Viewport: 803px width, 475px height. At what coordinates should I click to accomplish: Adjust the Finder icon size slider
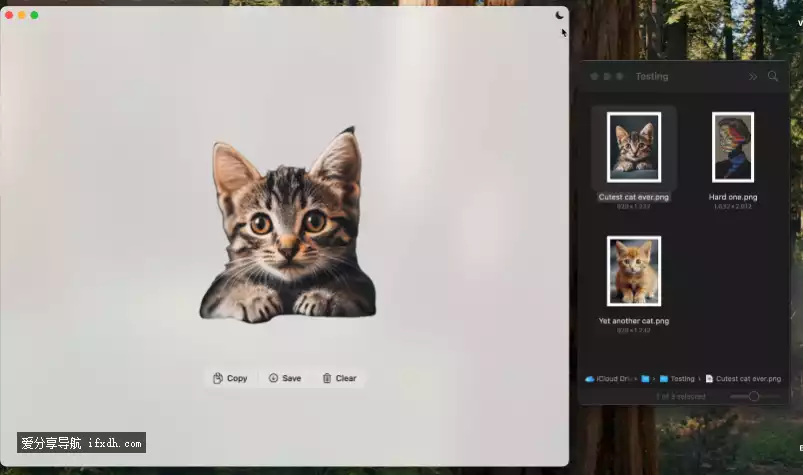[754, 397]
